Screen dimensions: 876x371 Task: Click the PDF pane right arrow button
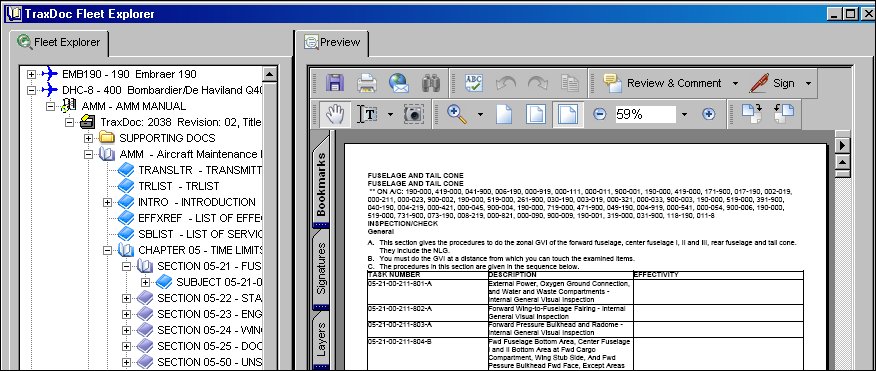point(842,145)
